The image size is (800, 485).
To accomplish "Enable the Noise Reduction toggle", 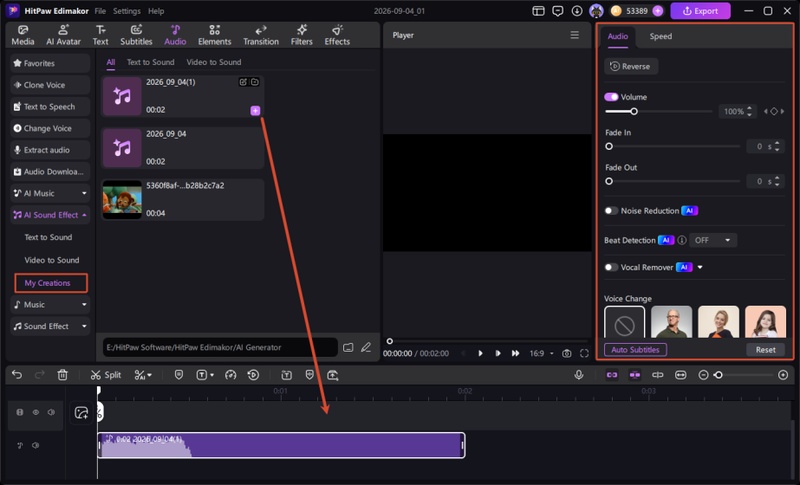I will [x=611, y=211].
